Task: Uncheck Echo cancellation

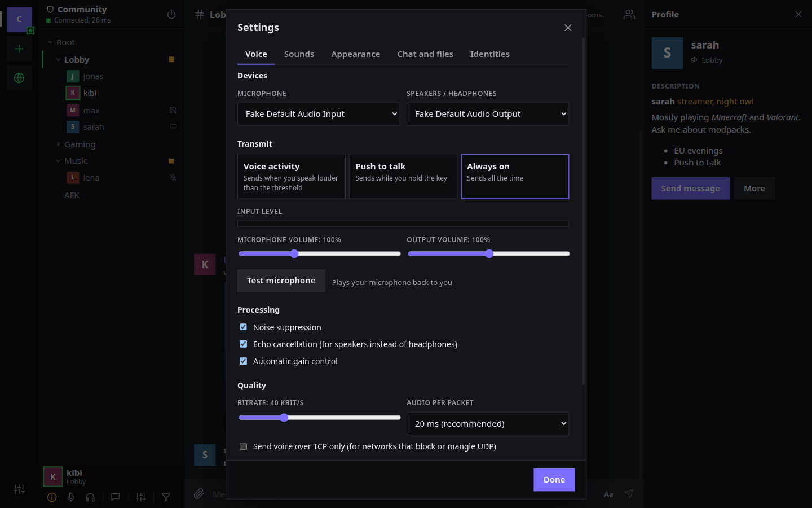Action: pos(243,344)
